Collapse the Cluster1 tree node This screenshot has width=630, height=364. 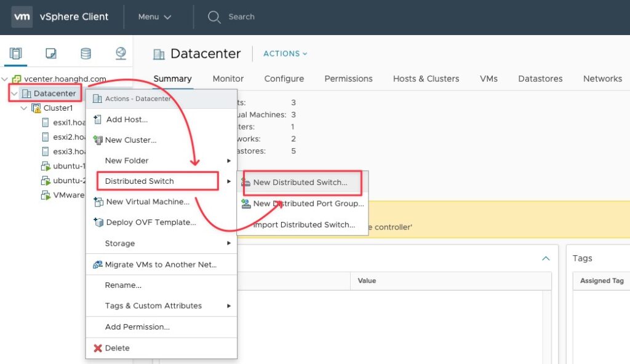24,108
